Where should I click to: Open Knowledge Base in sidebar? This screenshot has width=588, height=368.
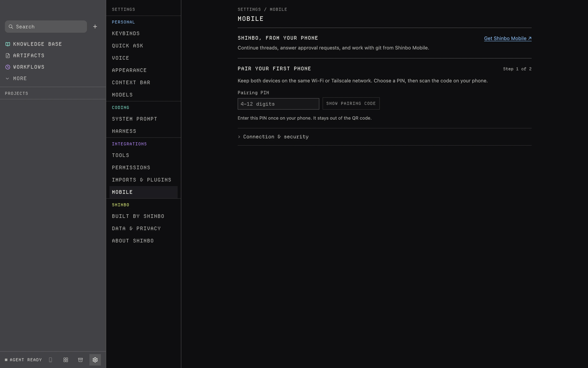[x=37, y=44]
